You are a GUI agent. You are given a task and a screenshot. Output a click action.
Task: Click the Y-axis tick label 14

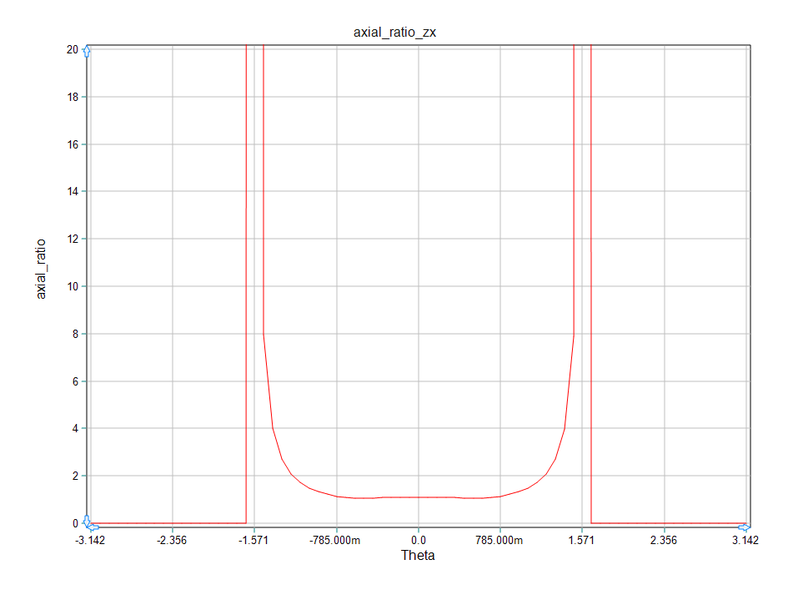pyautogui.click(x=73, y=192)
